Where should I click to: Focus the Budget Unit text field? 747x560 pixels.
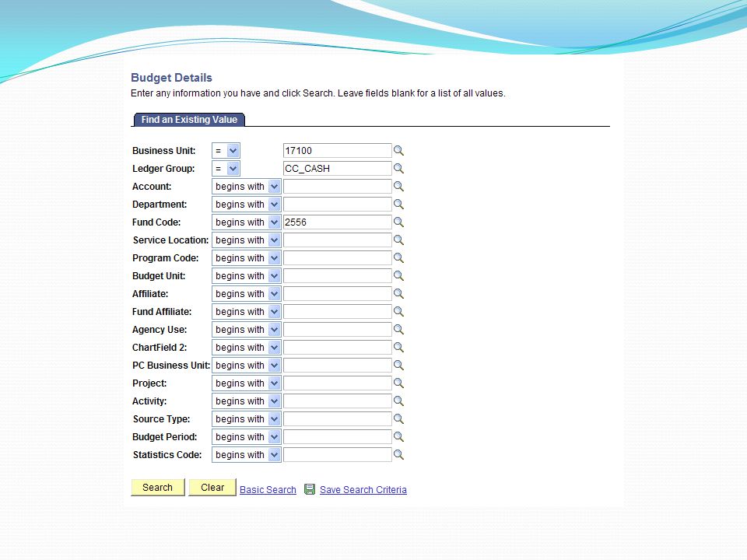[337, 275]
